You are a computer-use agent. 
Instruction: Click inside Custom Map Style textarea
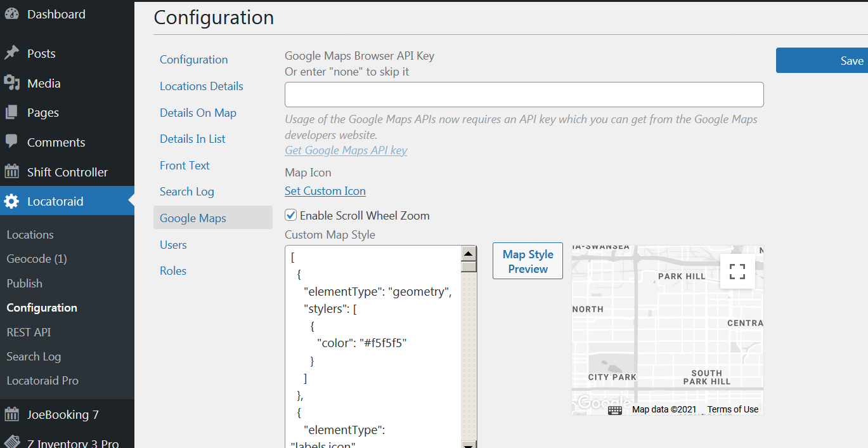[x=373, y=346]
